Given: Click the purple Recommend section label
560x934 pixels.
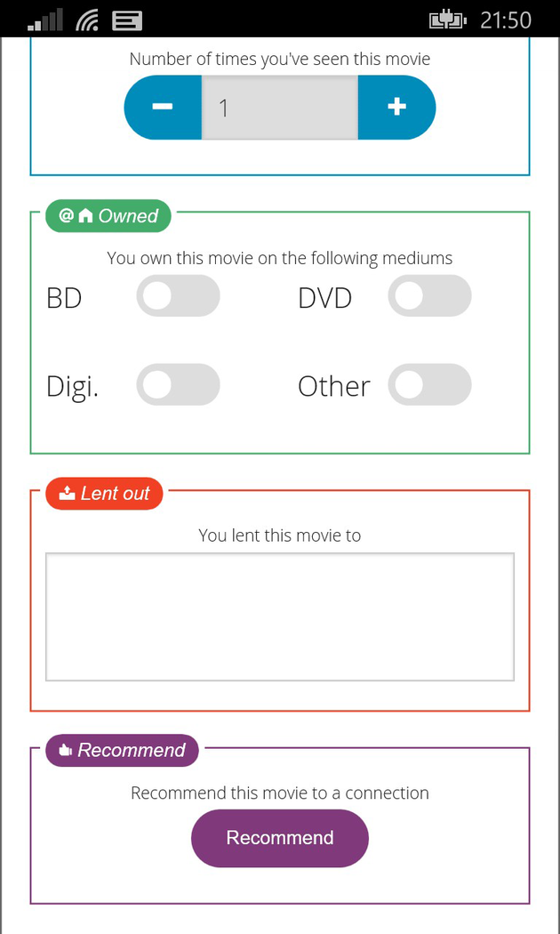Looking at the screenshot, I should [122, 750].
